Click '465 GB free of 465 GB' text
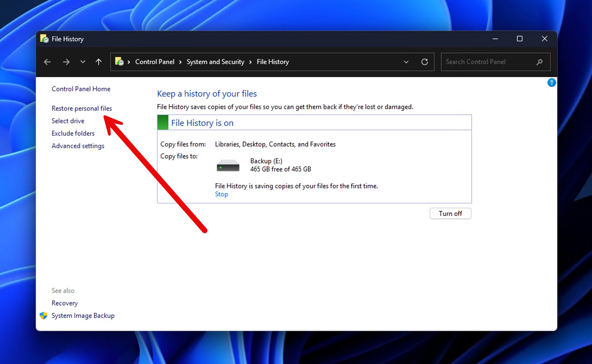This screenshot has width=592, height=364. click(281, 169)
